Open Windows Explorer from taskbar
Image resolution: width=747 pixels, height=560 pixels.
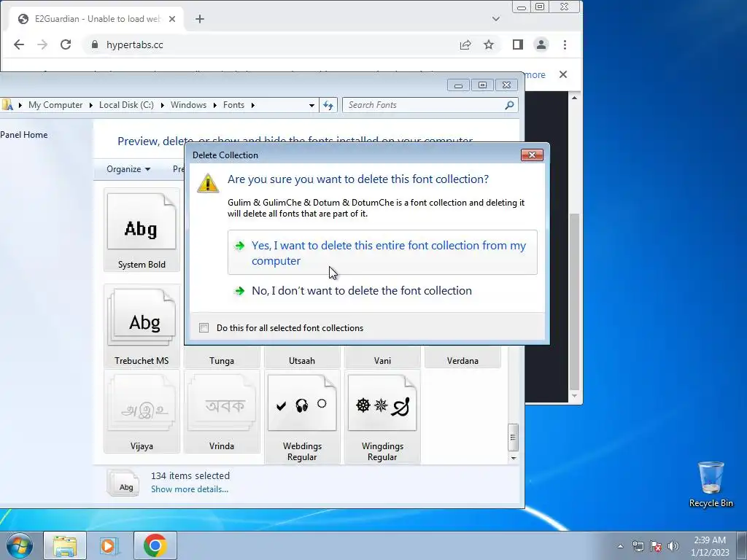(x=65, y=545)
